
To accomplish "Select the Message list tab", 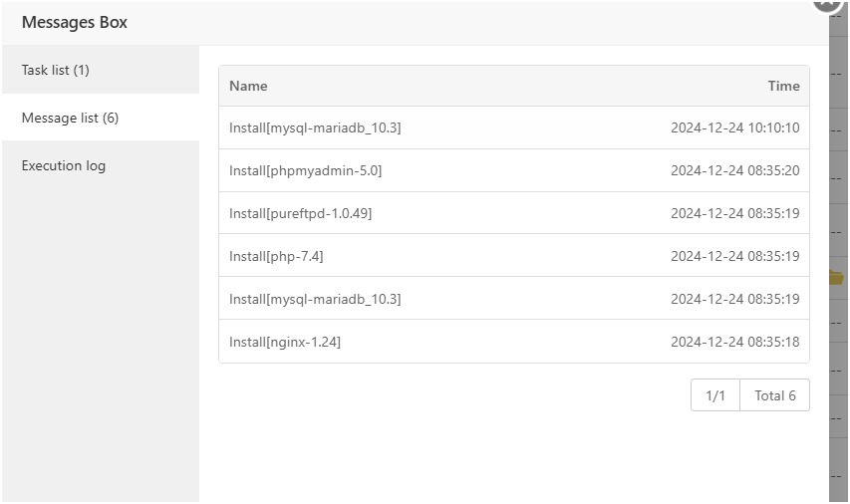I will tap(70, 118).
